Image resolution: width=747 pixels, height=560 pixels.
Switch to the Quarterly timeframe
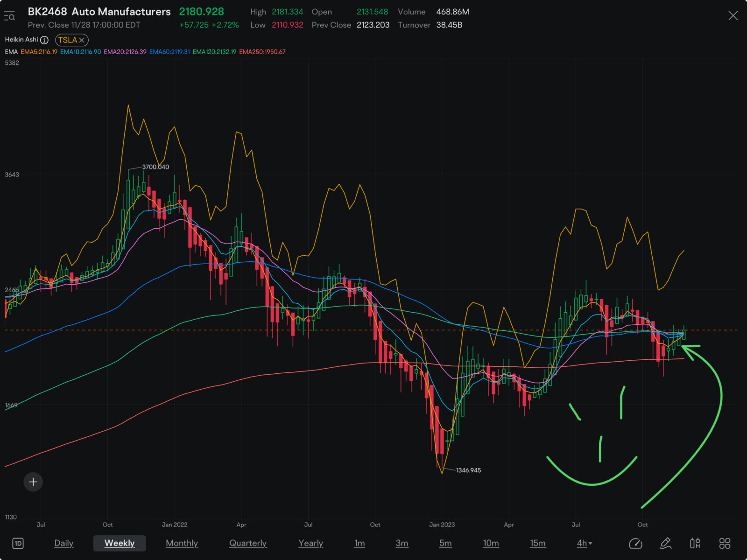[x=248, y=543]
